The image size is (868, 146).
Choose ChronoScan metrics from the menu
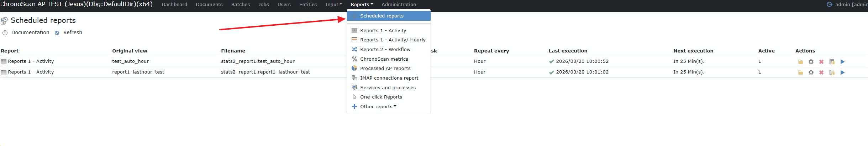point(384,59)
